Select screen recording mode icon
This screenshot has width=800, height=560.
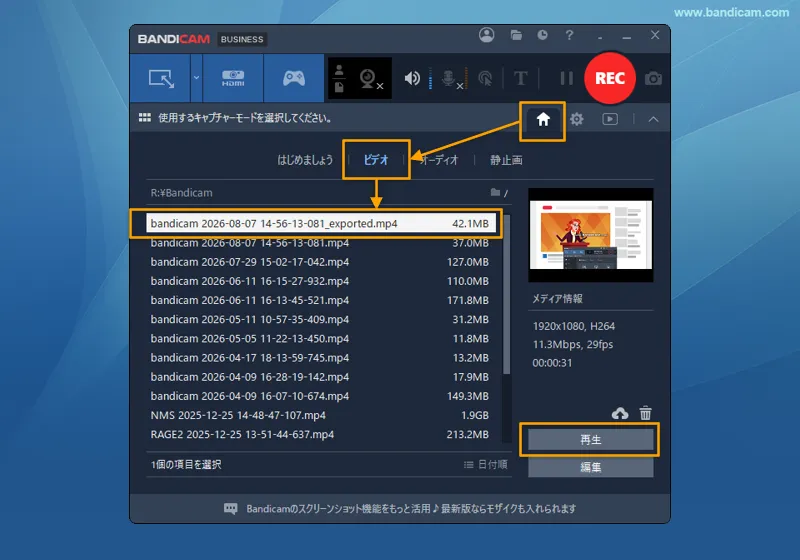pyautogui.click(x=161, y=79)
